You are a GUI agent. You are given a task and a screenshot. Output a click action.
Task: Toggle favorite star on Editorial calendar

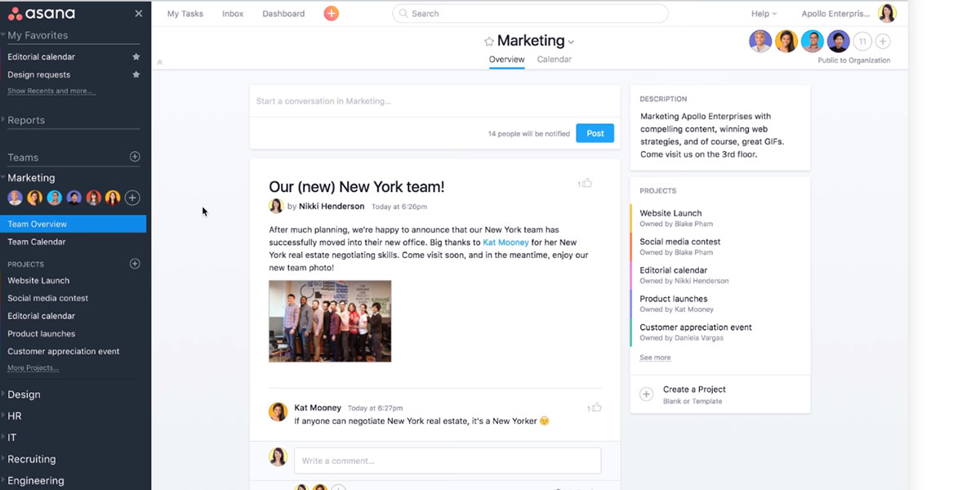click(136, 56)
